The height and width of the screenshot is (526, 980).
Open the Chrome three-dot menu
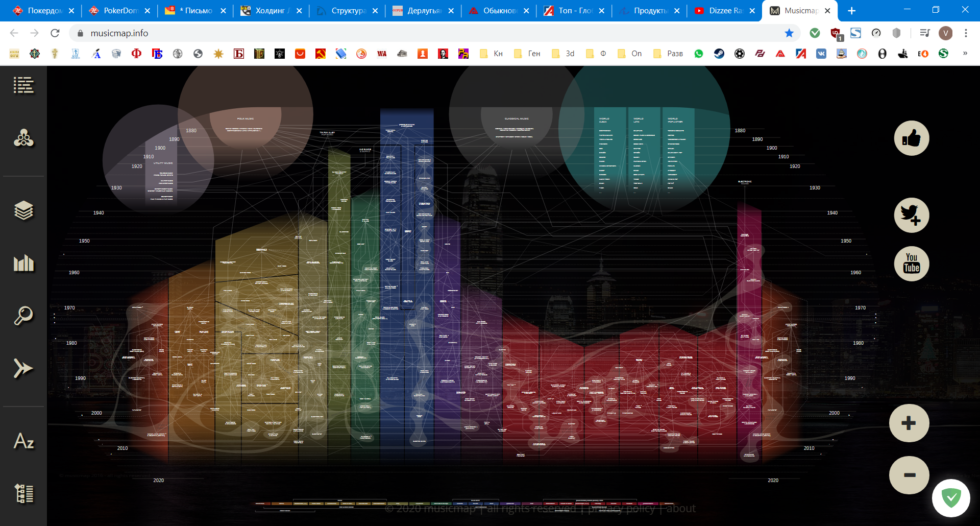point(966,33)
